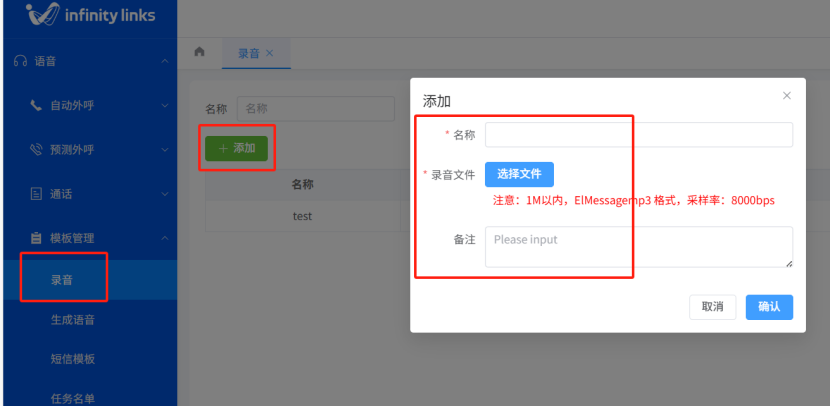The height and width of the screenshot is (406, 830).
Task: Click the 模板管理 clipboard icon
Action: 36,238
